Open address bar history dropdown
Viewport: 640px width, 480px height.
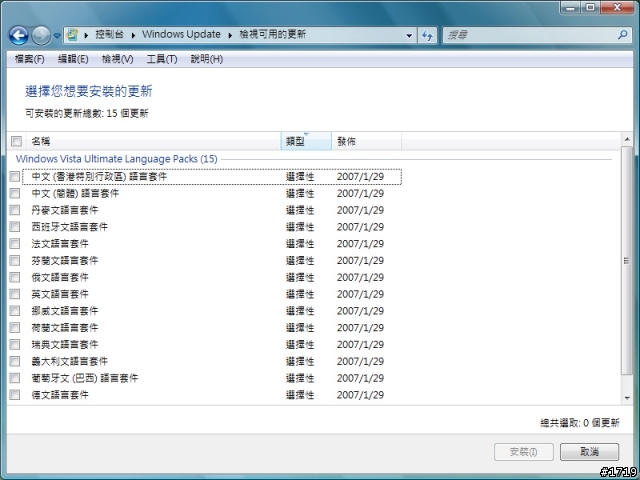click(x=409, y=36)
